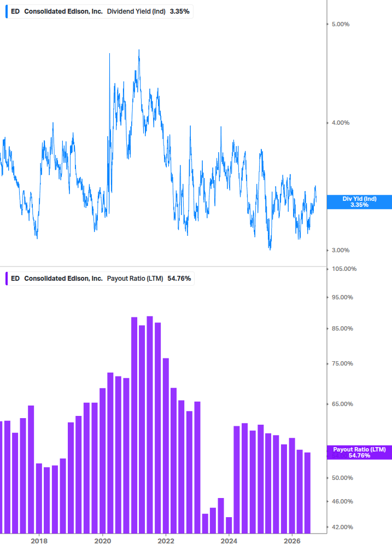Click the 46.00% y-axis label
The image size is (392, 550).
point(342,501)
